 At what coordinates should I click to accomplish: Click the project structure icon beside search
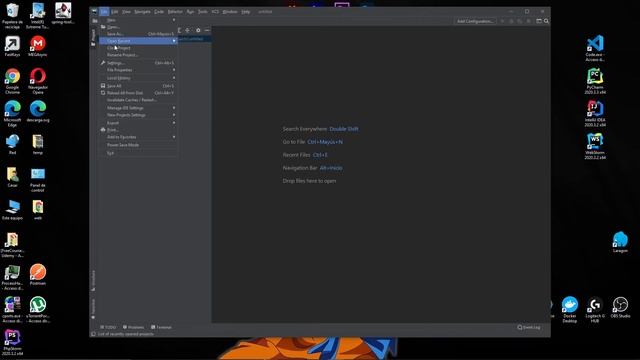coord(539,21)
